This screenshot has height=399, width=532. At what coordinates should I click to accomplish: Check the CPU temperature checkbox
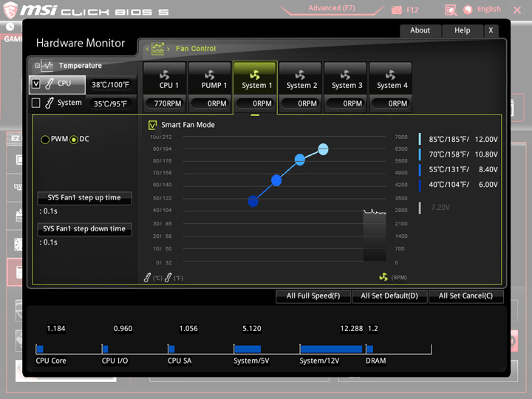[x=36, y=83]
